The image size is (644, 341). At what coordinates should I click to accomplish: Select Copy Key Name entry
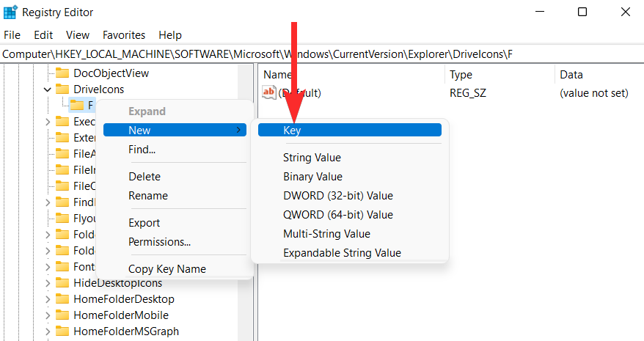(167, 269)
